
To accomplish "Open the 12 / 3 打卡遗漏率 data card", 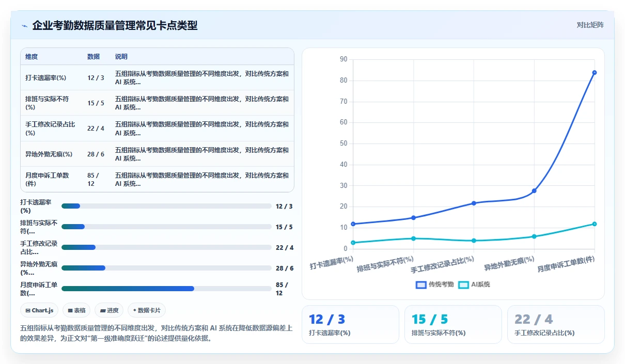I will tap(351, 324).
